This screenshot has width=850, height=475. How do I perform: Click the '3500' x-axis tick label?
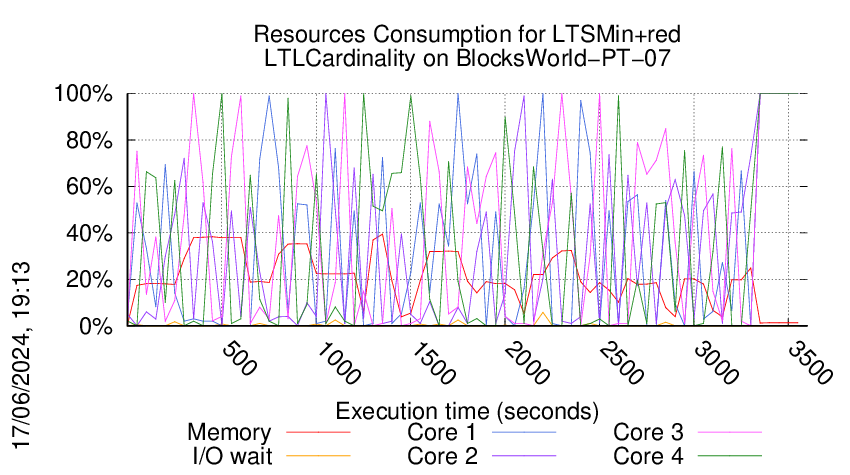click(x=810, y=363)
